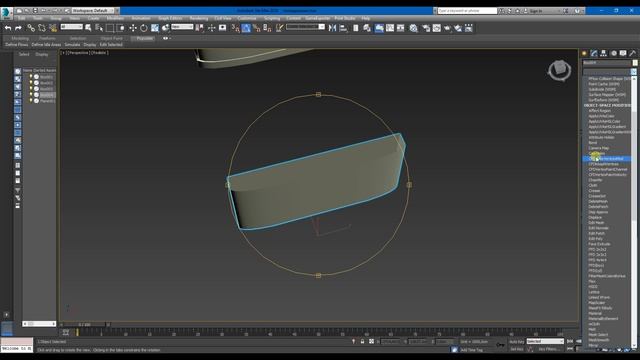The height and width of the screenshot is (360, 640).
Task: Switch to the Freeform ribbon tab
Action: point(47,38)
